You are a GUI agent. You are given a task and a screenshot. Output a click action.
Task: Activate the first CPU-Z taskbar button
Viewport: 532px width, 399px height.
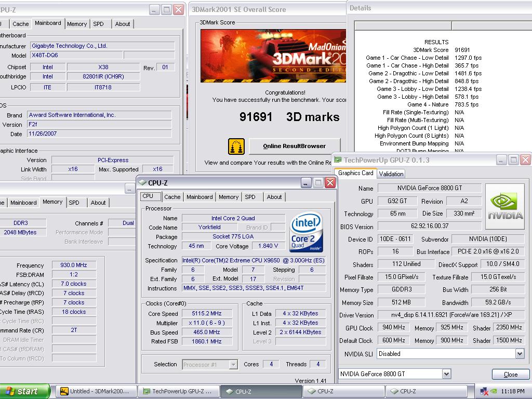pyautogui.click(x=261, y=391)
